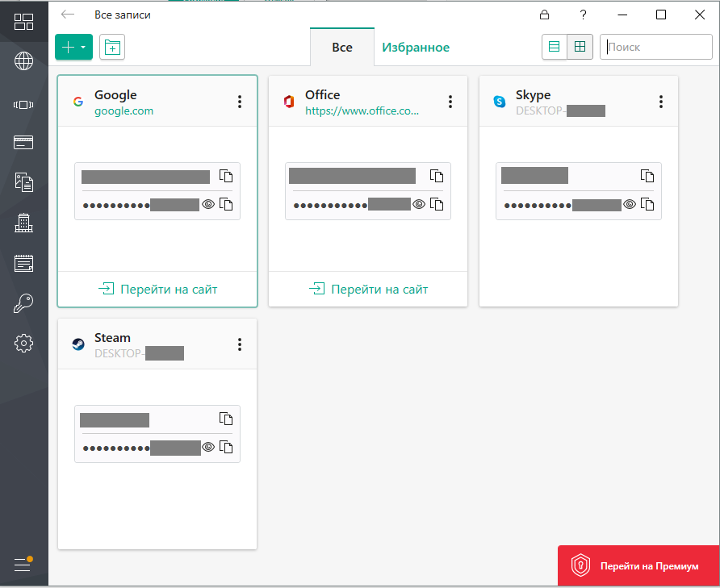Switch to the Избранное tab
The image size is (720, 588).
[x=416, y=48]
